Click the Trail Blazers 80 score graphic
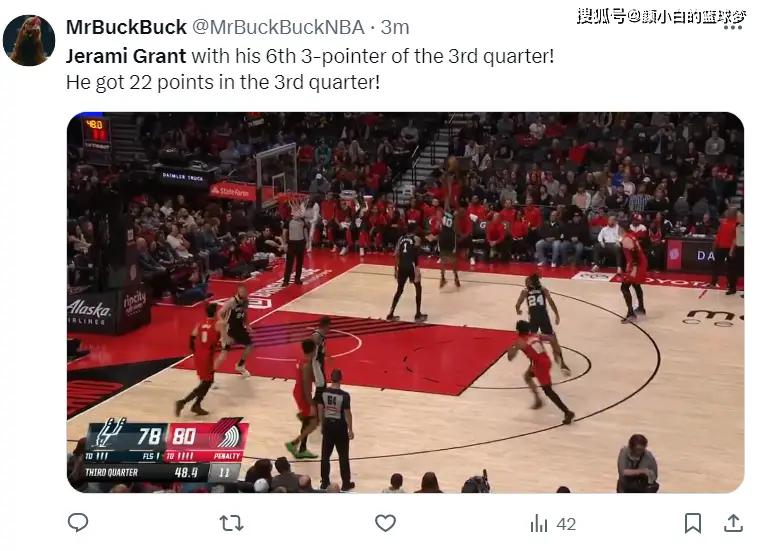This screenshot has width=761, height=551. coord(208,436)
